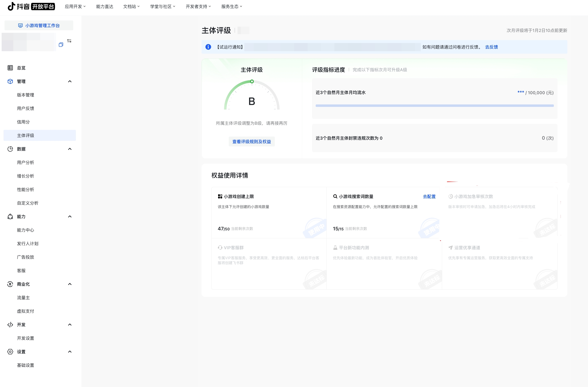Click the 开发 code brackets icon
588x387 pixels.
10,325
